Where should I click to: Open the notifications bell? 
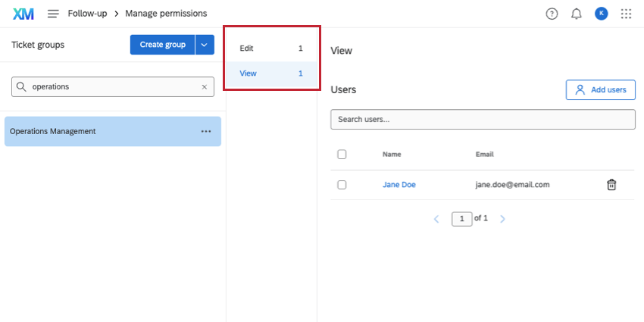(577, 14)
